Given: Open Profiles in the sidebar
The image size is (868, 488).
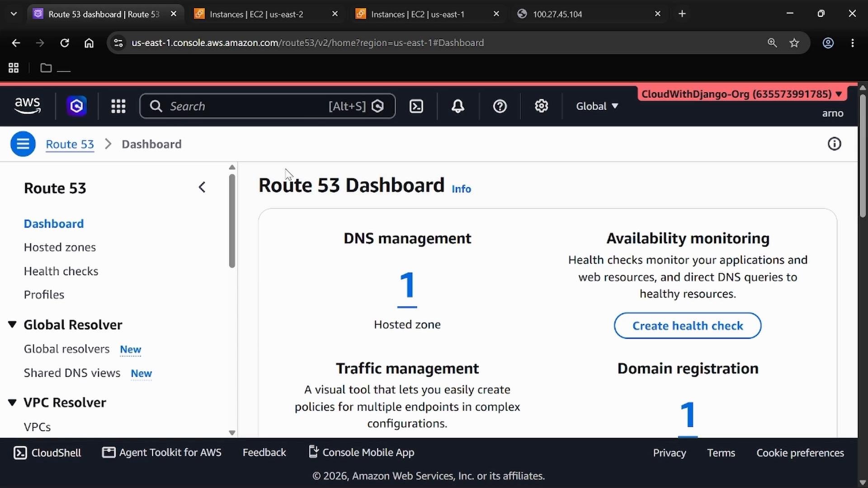Looking at the screenshot, I should coord(44,295).
